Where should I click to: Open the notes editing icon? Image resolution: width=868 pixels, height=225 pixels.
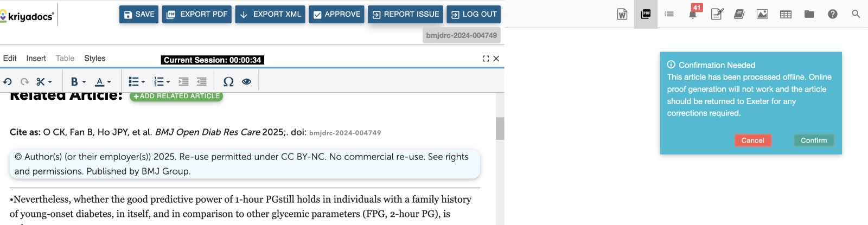(717, 14)
